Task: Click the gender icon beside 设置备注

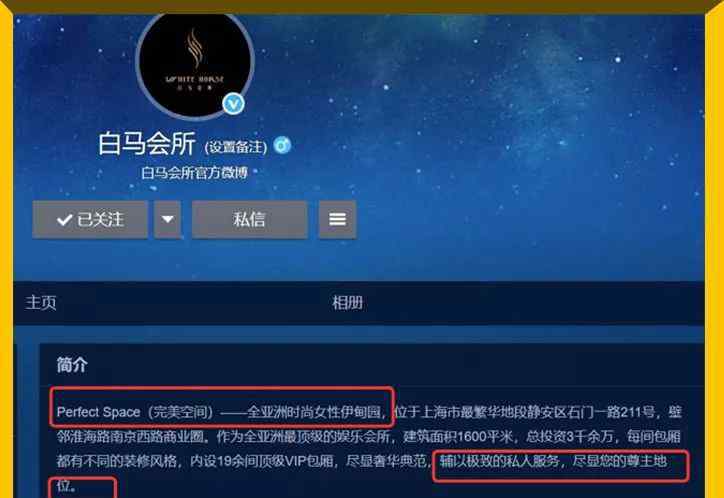Action: pyautogui.click(x=282, y=145)
